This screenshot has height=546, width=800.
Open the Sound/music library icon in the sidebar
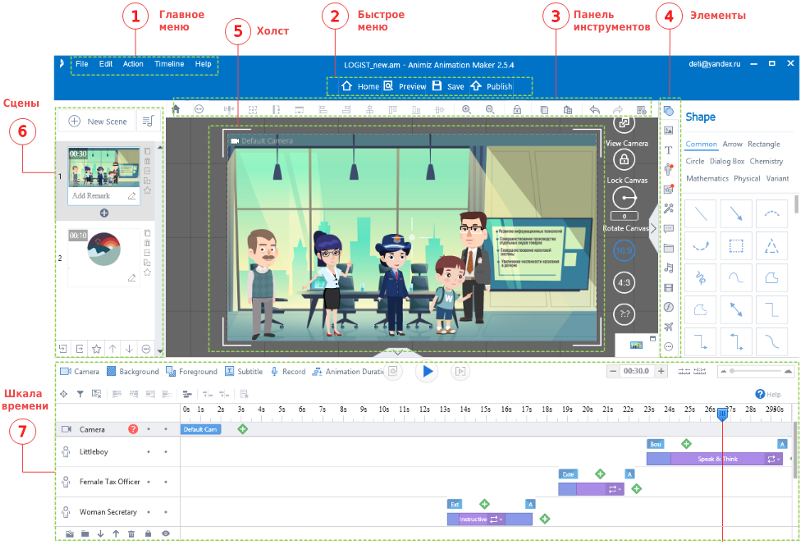click(668, 268)
